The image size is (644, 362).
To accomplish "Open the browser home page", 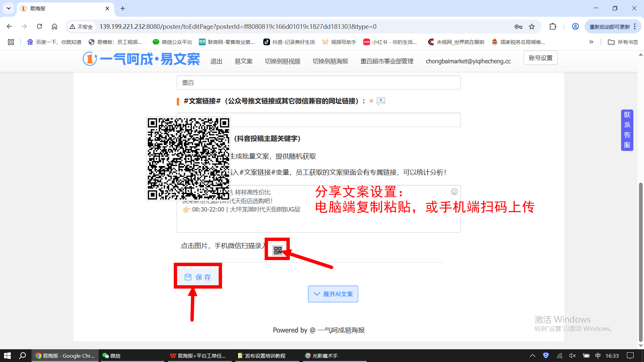I will point(54,26).
